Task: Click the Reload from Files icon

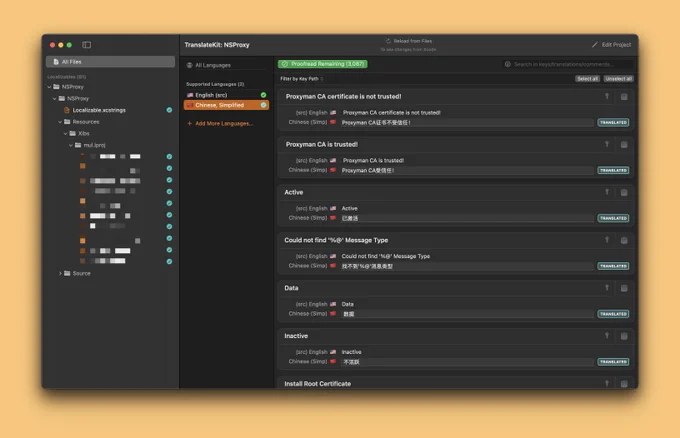Action: coord(389,41)
